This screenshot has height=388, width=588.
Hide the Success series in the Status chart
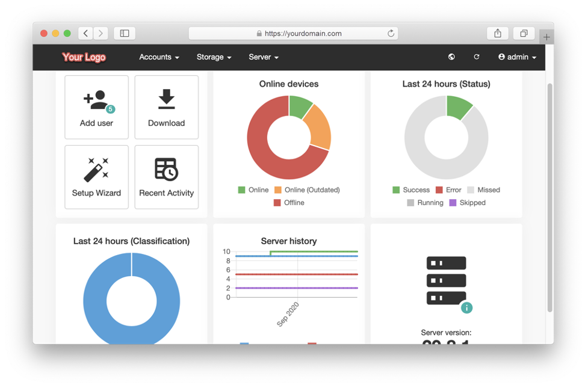412,189
